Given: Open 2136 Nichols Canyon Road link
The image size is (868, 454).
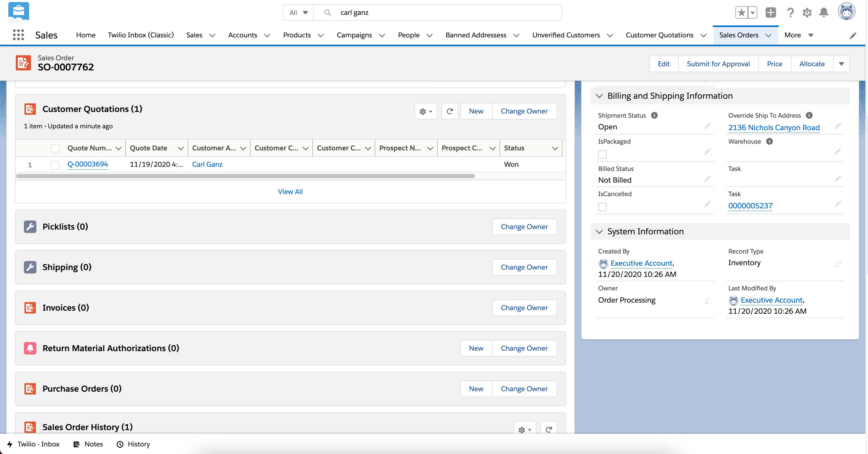Looking at the screenshot, I should point(774,128).
